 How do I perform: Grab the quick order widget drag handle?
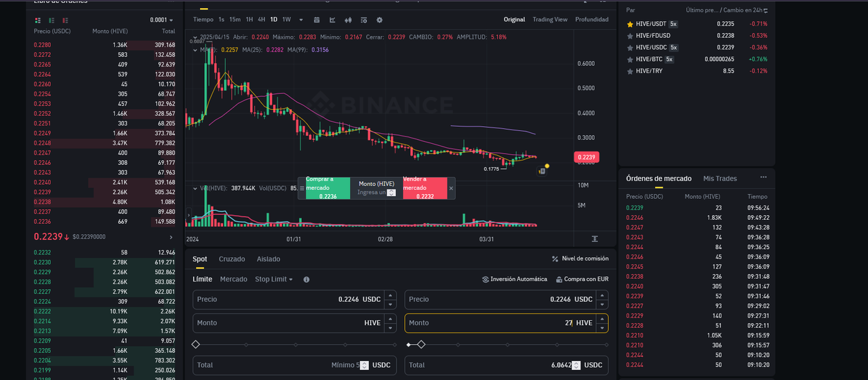pos(302,188)
